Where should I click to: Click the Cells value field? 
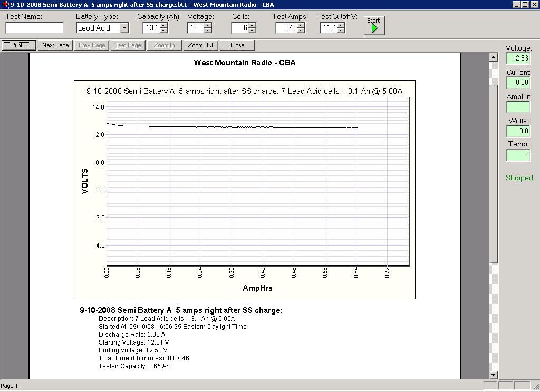(x=240, y=28)
